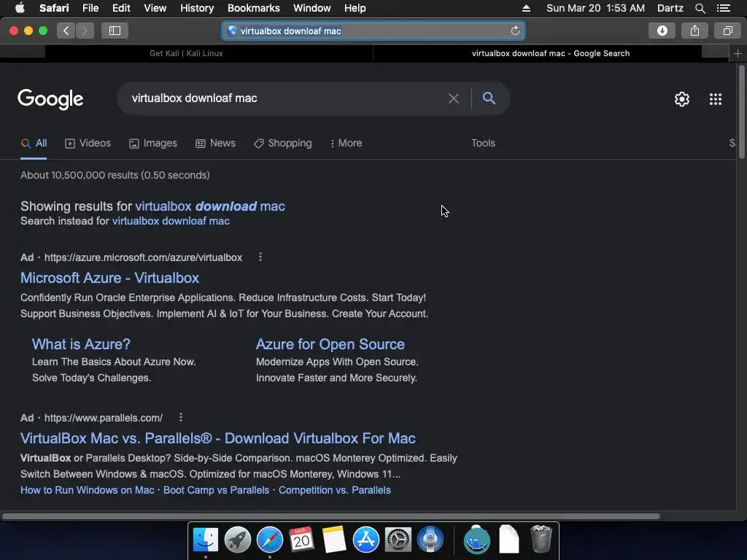Open VirtualBox Mac vs. Parallels result
747x560 pixels.
pyautogui.click(x=218, y=438)
